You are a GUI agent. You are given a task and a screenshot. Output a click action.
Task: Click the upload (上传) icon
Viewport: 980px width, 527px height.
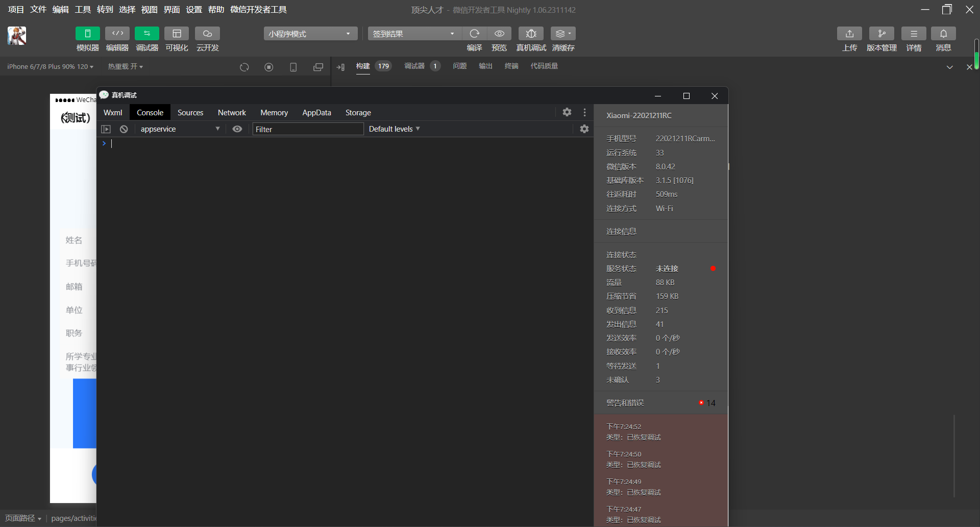point(849,34)
